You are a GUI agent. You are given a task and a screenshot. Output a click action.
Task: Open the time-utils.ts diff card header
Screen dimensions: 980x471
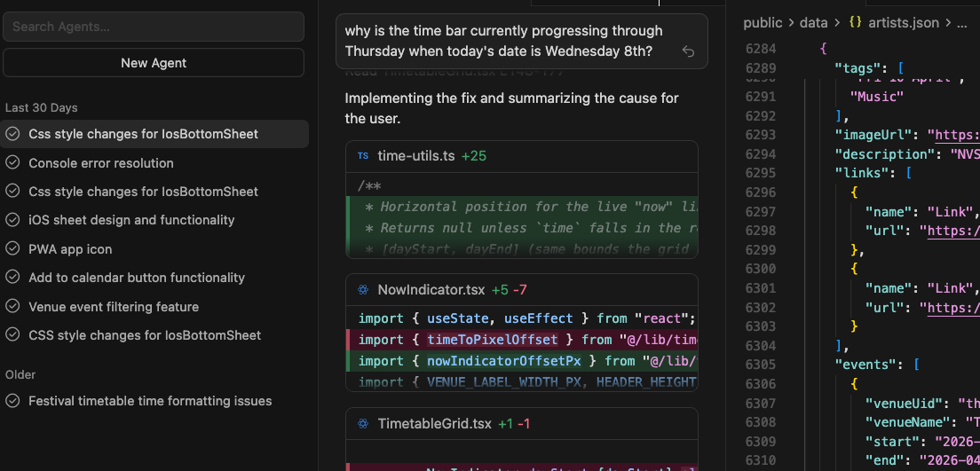click(521, 156)
